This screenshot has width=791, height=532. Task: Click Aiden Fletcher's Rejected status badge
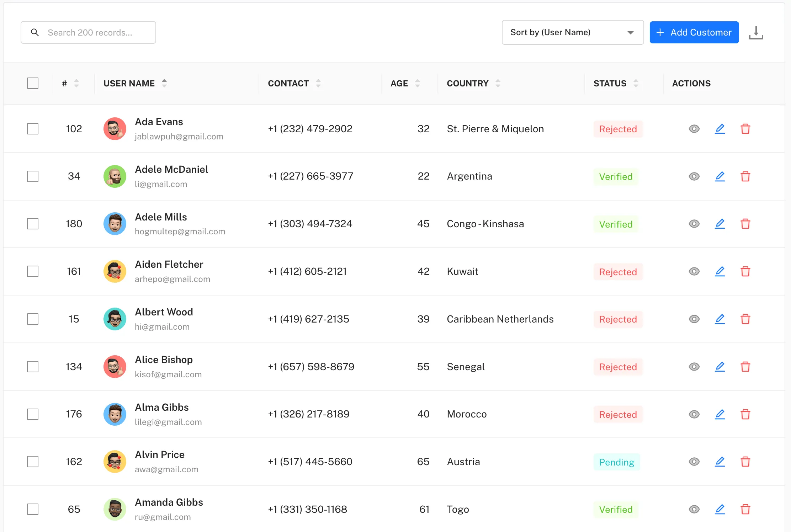point(618,272)
